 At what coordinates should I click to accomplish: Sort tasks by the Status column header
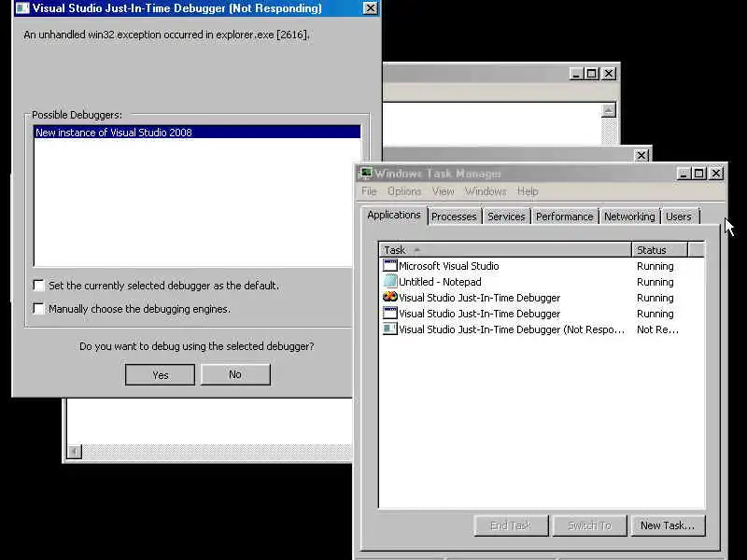pos(660,249)
